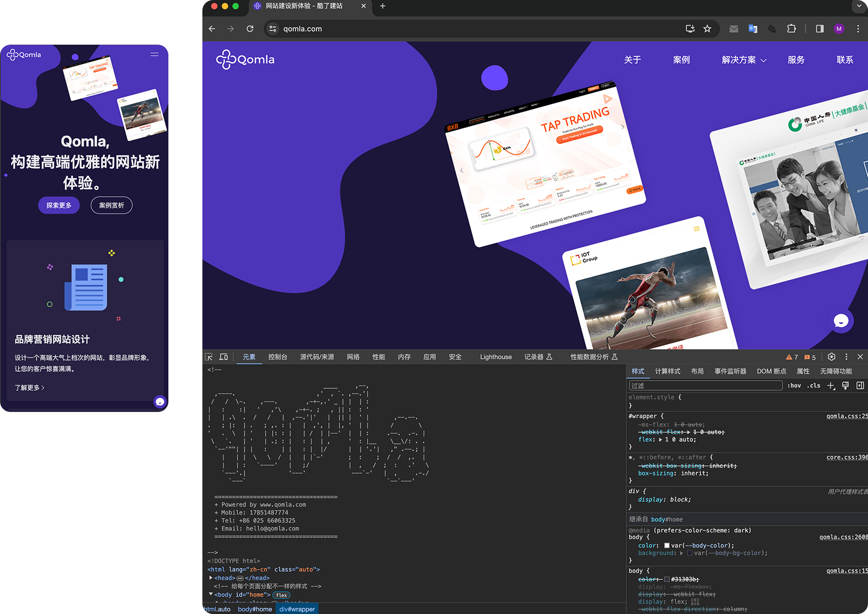Select the 计算样式 styles sub-tab
Screen dimensions: 868x614
(x=667, y=371)
